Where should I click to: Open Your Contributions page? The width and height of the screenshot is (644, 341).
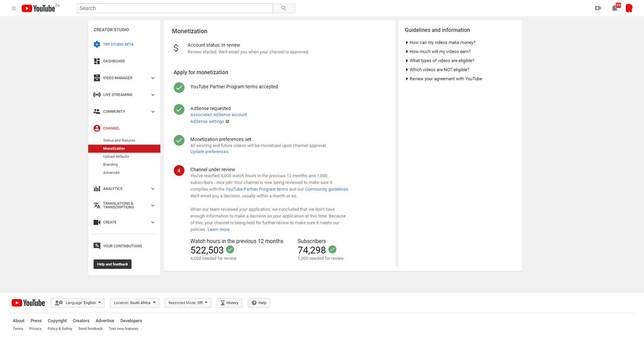[x=122, y=246]
